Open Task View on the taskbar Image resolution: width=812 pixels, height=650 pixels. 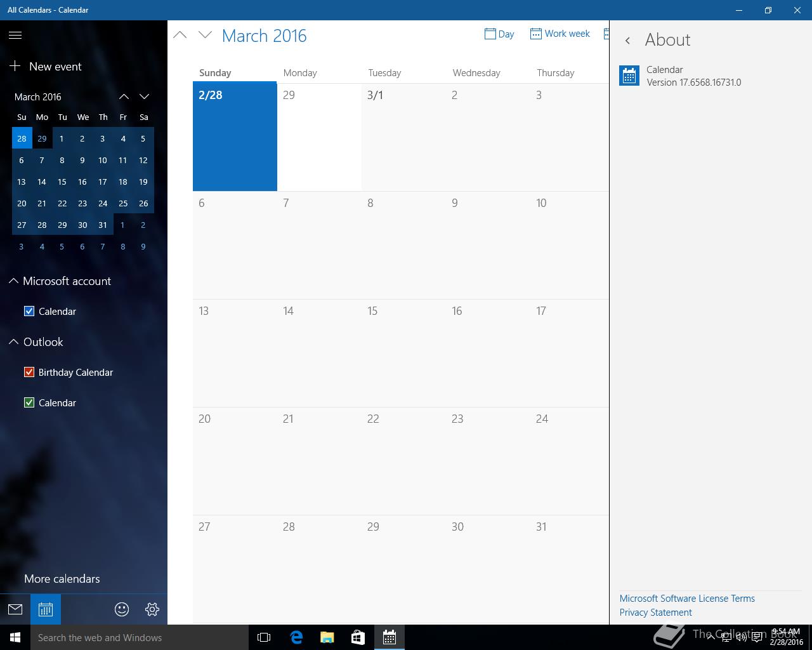click(x=264, y=637)
